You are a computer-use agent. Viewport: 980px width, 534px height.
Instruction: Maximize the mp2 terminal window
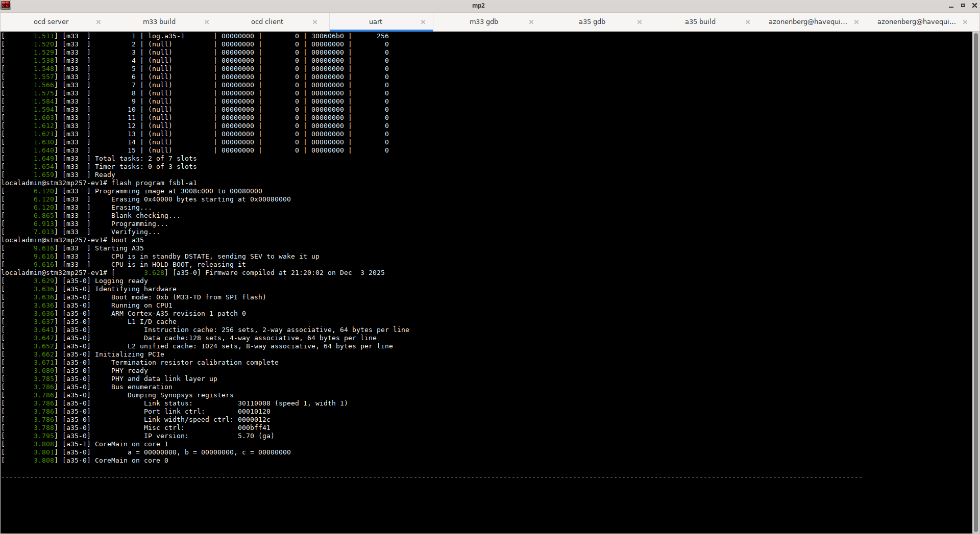click(963, 6)
